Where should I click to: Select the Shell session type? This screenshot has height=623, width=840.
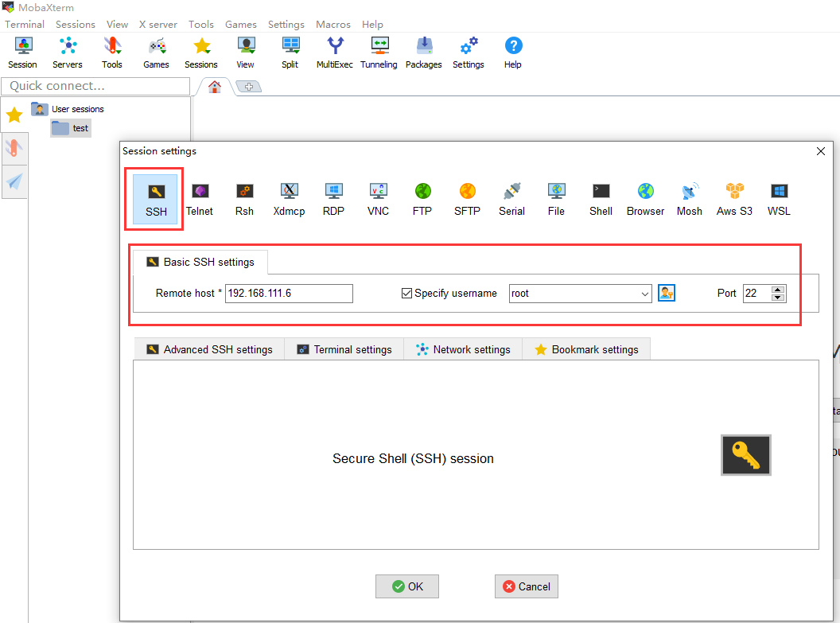601,199
